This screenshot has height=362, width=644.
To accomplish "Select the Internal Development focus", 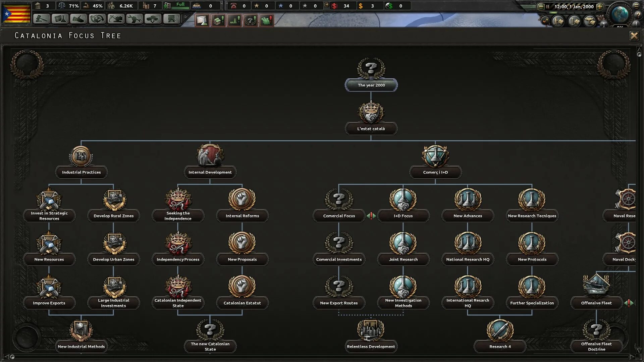I will point(210,162).
